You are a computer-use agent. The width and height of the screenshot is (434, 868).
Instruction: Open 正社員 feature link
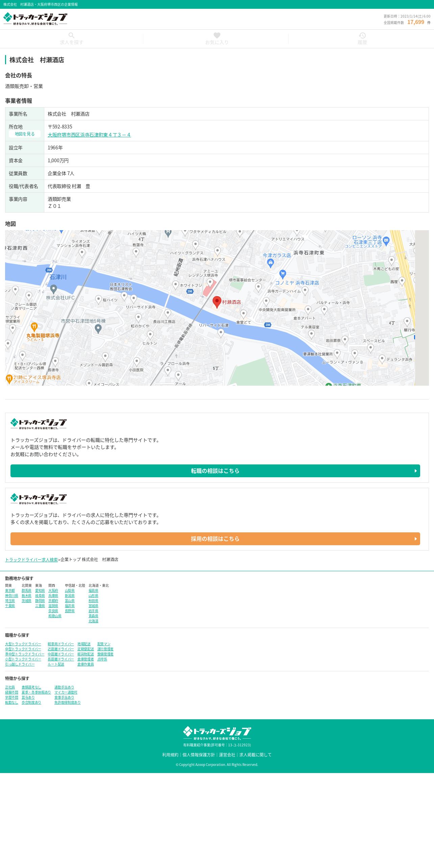coord(10,688)
